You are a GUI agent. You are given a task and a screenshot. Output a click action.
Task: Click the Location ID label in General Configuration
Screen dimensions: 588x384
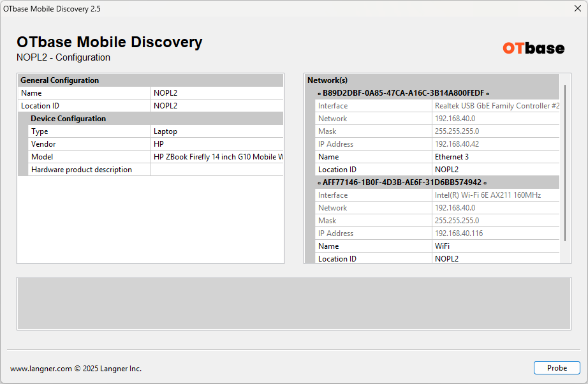click(40, 106)
